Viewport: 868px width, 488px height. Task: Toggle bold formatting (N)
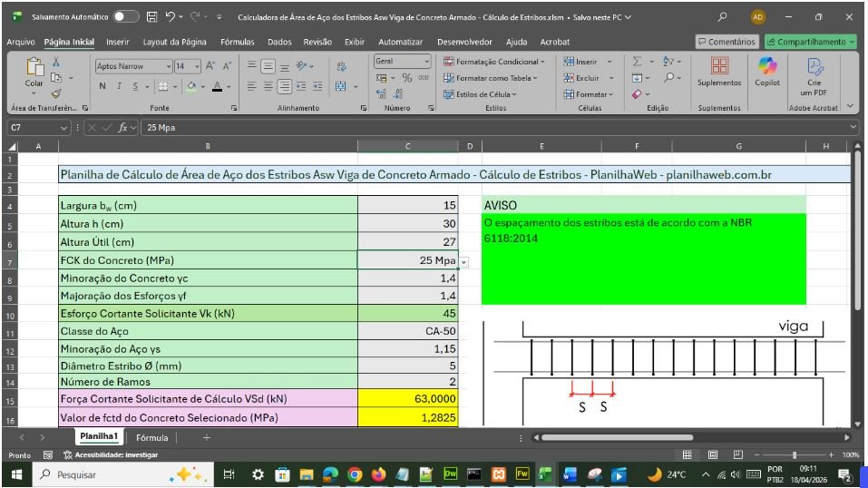tap(102, 86)
